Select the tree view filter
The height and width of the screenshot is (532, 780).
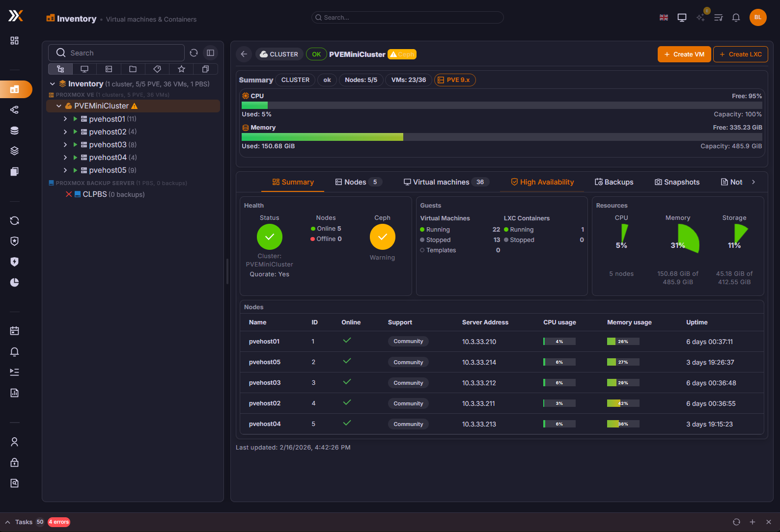[x=60, y=69]
